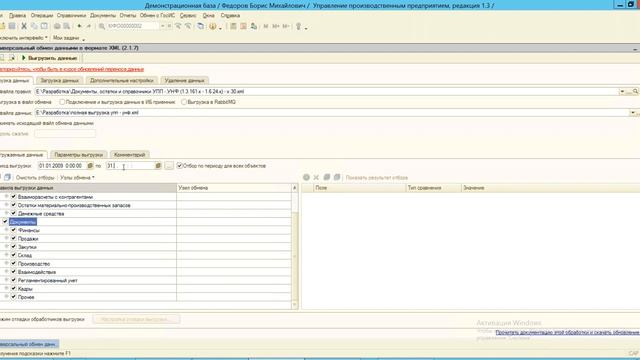The image size is (640, 360).
Task: Switch to the Параметры выгрузки tab
Action: (78, 155)
